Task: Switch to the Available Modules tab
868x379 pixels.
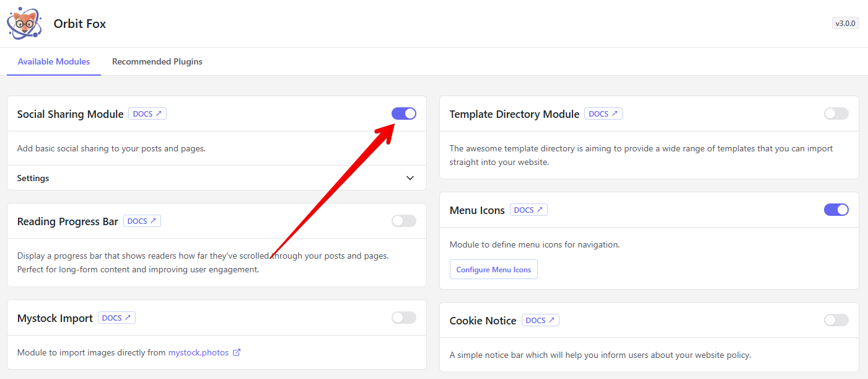Action: coord(54,61)
